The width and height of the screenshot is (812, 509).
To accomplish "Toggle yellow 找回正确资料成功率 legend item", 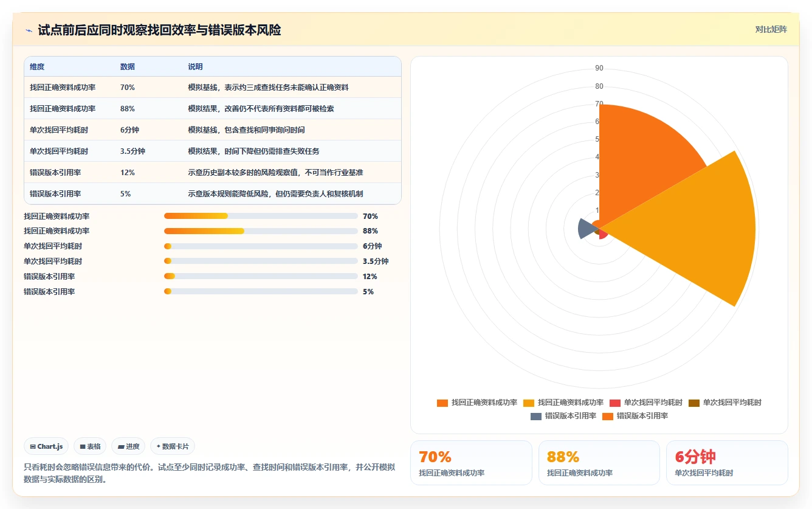I will click(563, 403).
